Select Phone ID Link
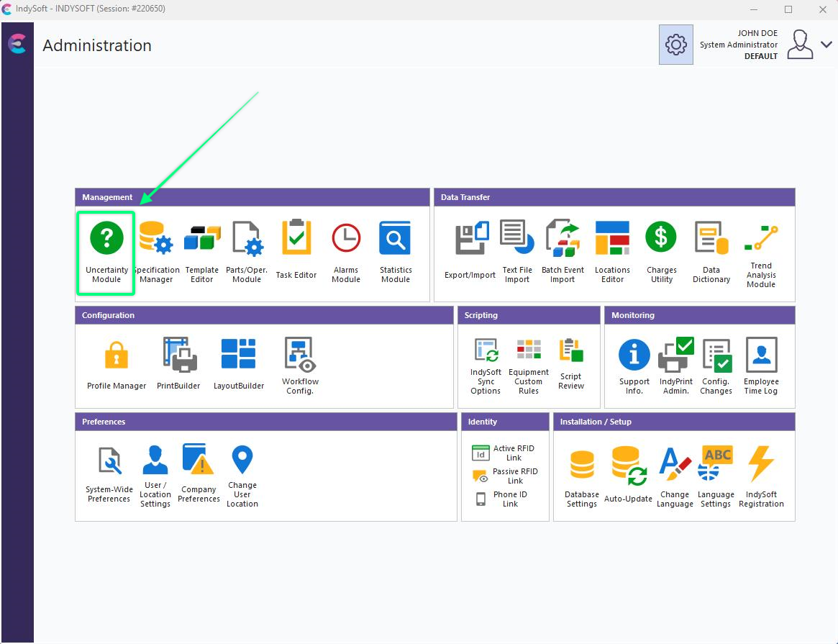This screenshot has width=838, height=644. point(502,499)
